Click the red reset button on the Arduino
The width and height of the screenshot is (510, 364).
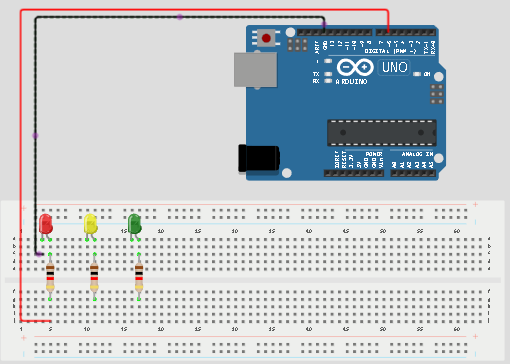click(266, 38)
